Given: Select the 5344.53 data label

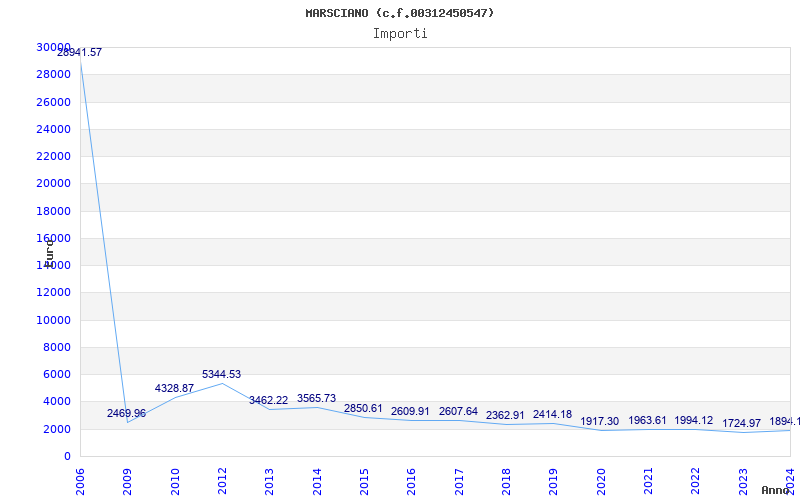Looking at the screenshot, I should click(x=221, y=374).
